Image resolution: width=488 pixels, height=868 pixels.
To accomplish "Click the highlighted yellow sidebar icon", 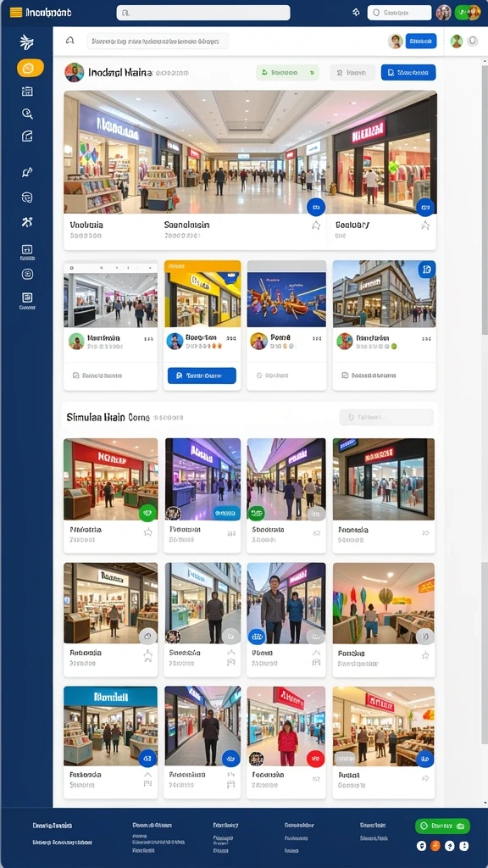I will [30, 68].
